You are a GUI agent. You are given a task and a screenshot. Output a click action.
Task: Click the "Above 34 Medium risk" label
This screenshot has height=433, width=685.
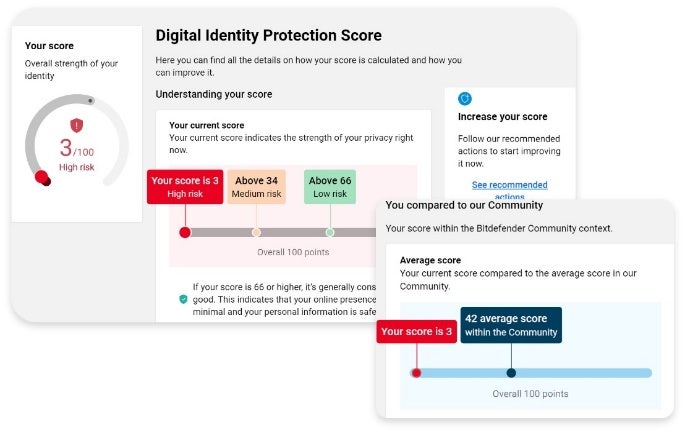click(257, 187)
